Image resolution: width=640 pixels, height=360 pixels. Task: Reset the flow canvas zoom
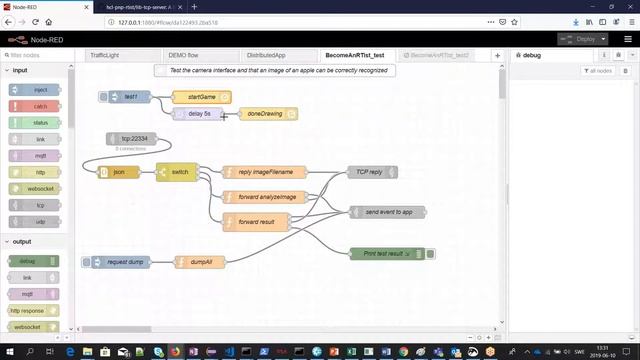pyautogui.click(x=479, y=338)
